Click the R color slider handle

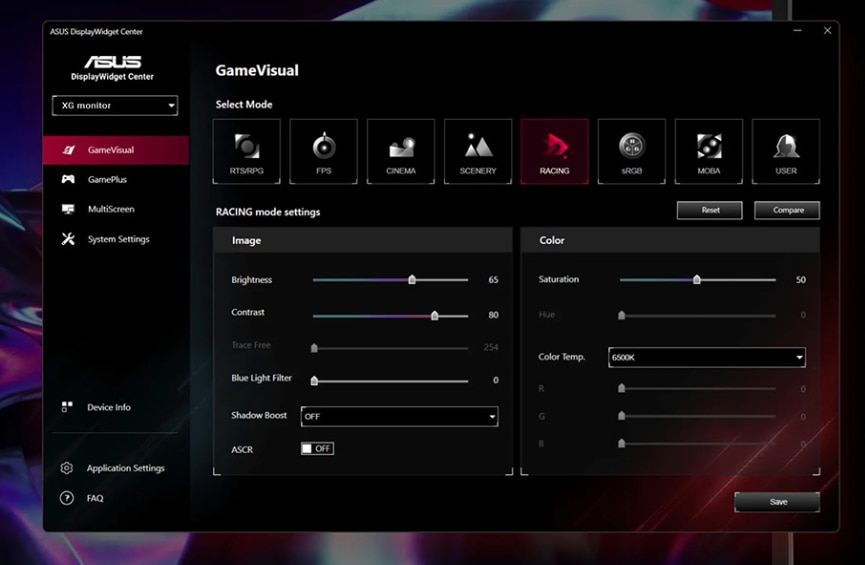coord(622,388)
